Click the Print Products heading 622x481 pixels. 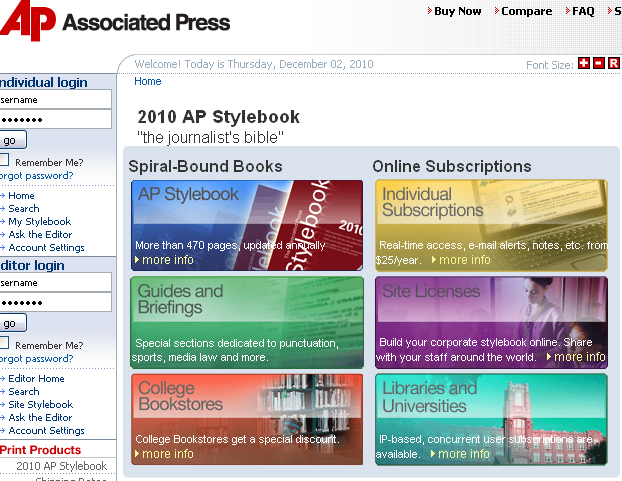[40, 450]
